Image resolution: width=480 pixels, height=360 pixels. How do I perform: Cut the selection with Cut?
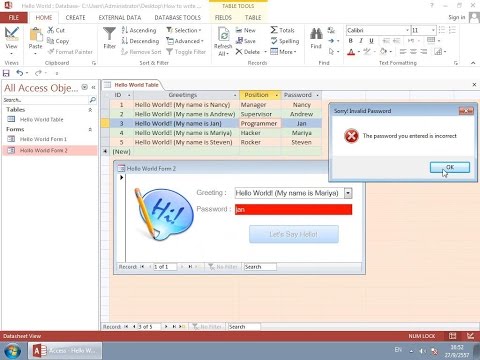tap(56, 30)
